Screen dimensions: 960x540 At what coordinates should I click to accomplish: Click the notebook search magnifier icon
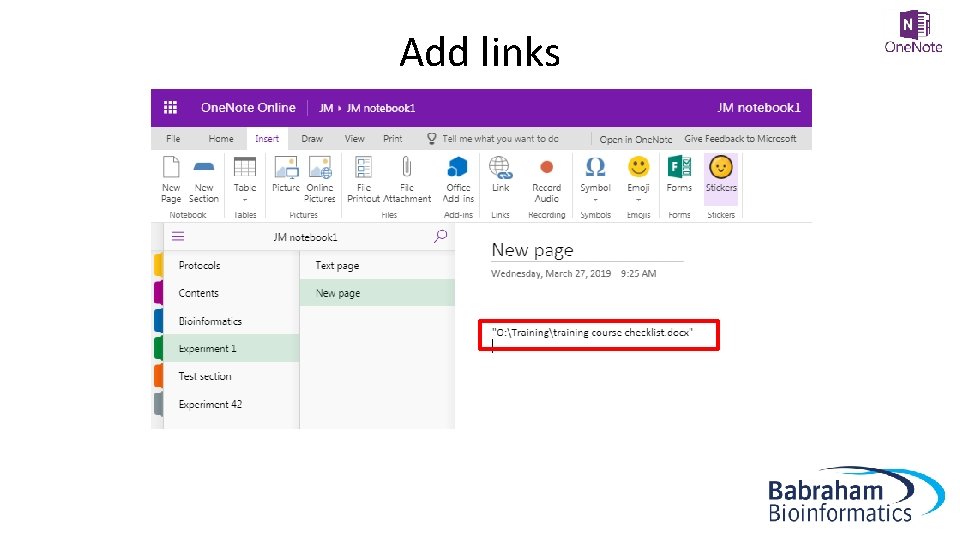click(x=440, y=236)
